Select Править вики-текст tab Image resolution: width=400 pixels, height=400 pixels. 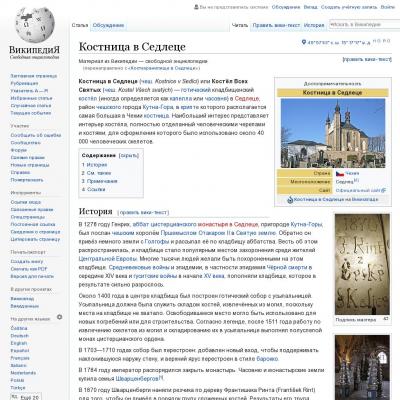pos(276,25)
